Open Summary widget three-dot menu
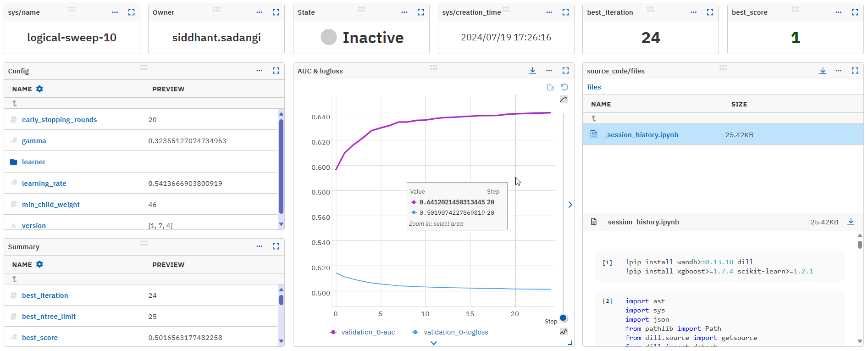868x351 pixels. coord(260,246)
